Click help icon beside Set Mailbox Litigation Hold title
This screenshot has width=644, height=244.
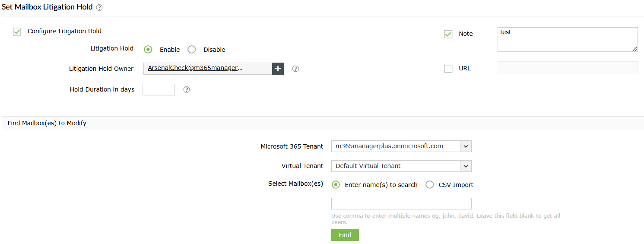point(99,7)
